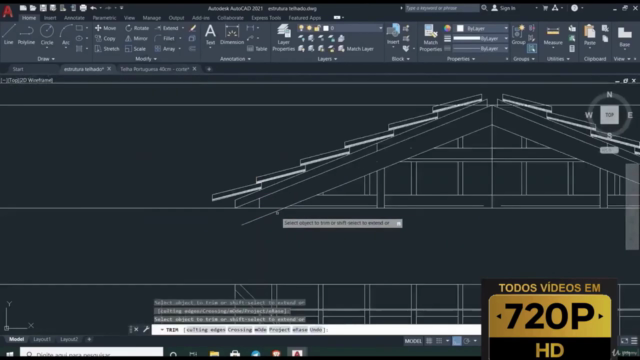This screenshot has height=360, width=640.
Task: Toggle polar tracking in status bar
Action: [x=467, y=341]
